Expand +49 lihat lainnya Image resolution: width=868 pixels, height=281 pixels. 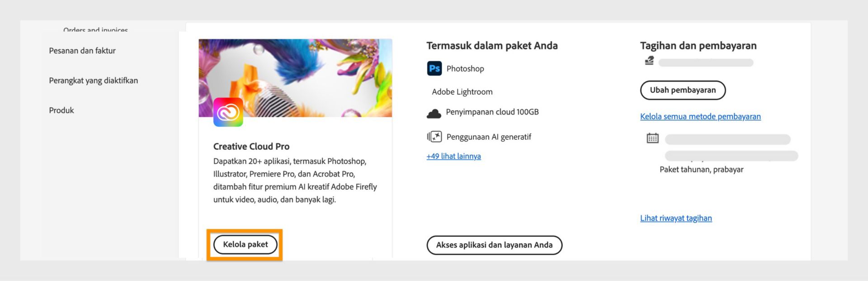[453, 156]
